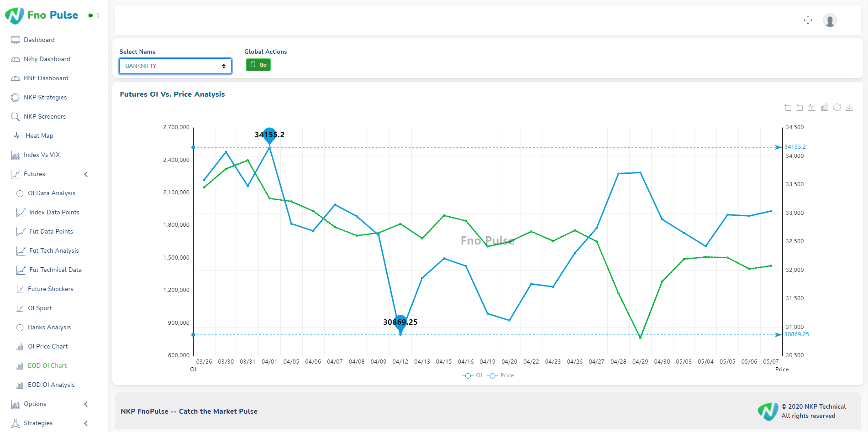Click the NKP Strategies circle icon
This screenshot has height=432, width=868.
16,98
